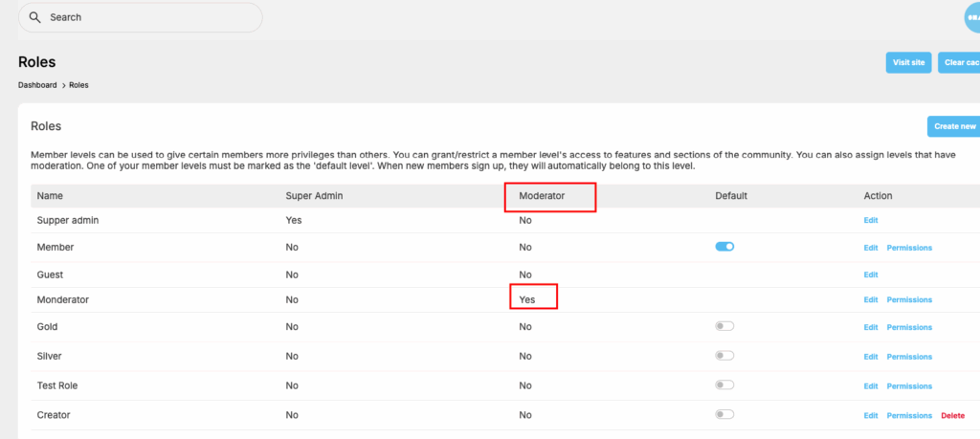This screenshot has height=439, width=980.
Task: Switch on default toggle for Creator role
Action: [724, 415]
